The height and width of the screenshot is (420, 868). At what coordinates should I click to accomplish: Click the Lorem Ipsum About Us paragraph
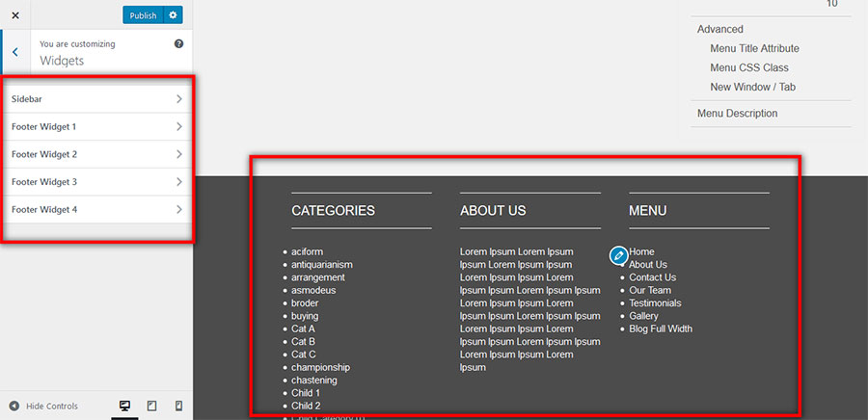pyautogui.click(x=529, y=309)
